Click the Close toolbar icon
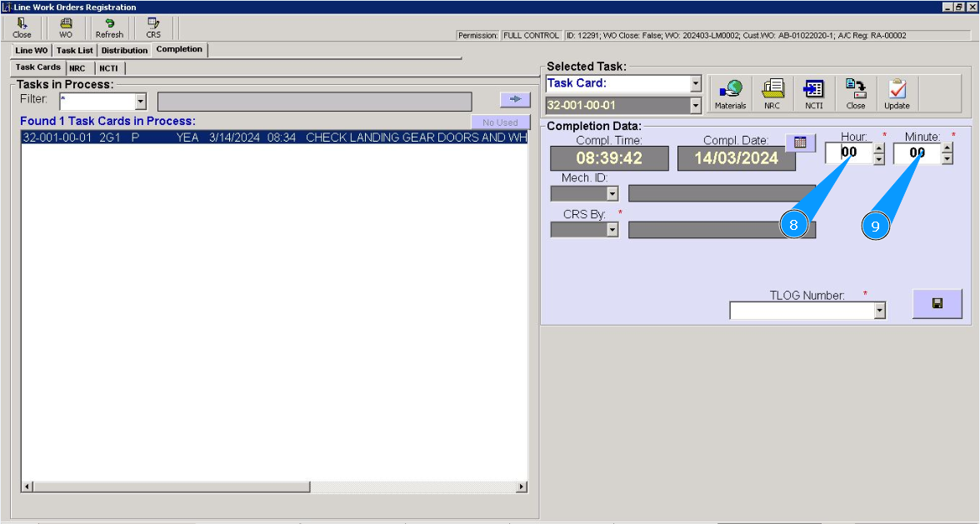Image resolution: width=980 pixels, height=524 pixels. pyautogui.click(x=22, y=28)
